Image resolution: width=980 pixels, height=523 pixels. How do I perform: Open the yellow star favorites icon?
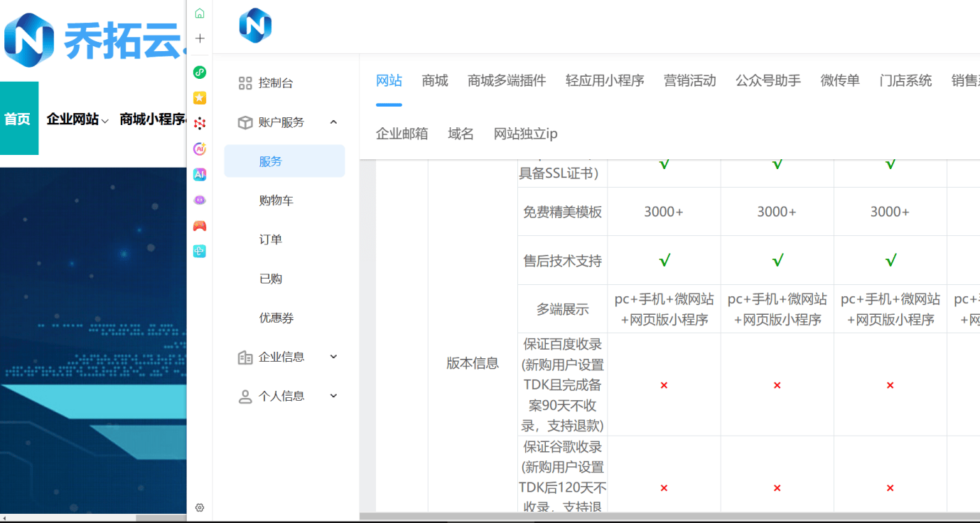tap(200, 97)
